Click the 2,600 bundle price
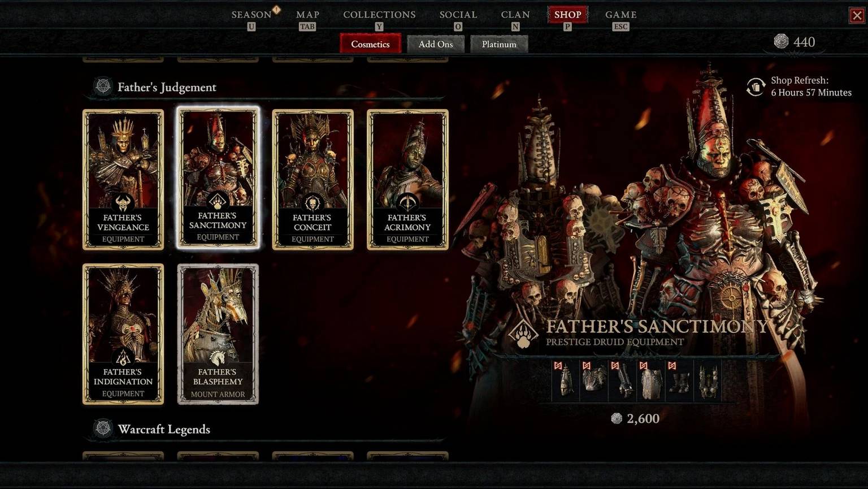The image size is (868, 489). [643, 418]
